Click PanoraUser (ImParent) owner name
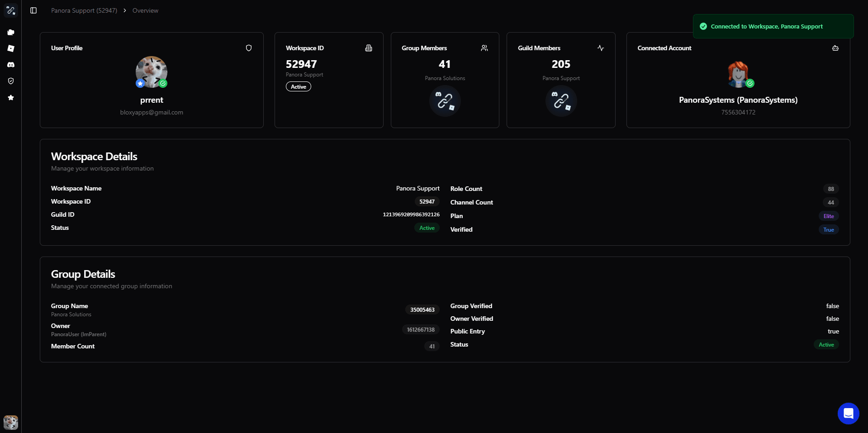 (79, 334)
